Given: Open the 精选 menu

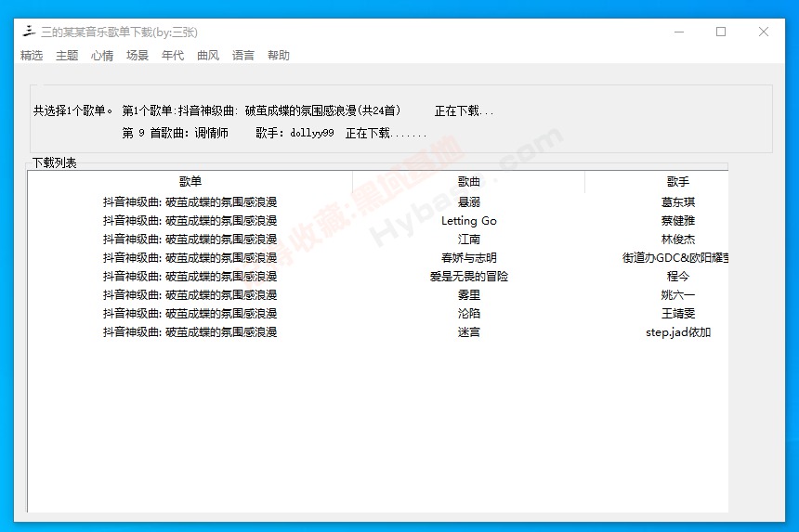Looking at the screenshot, I should coord(31,55).
